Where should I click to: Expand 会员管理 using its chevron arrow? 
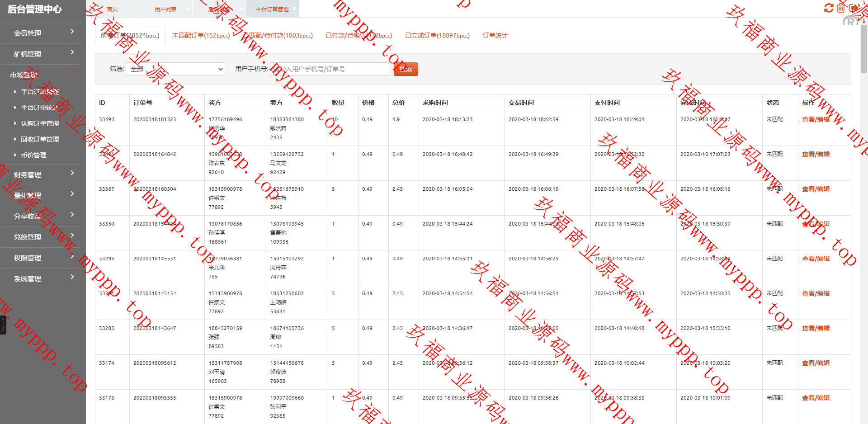(x=72, y=32)
